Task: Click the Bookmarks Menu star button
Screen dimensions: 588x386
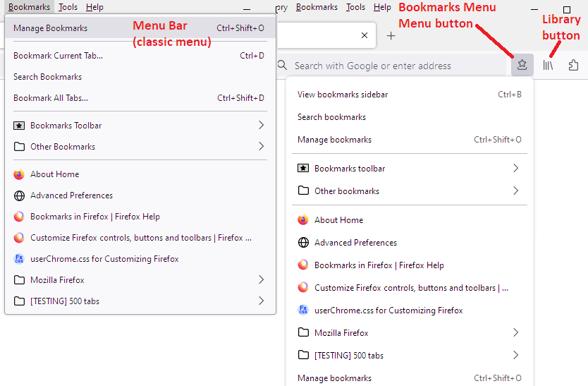Action: coord(522,65)
